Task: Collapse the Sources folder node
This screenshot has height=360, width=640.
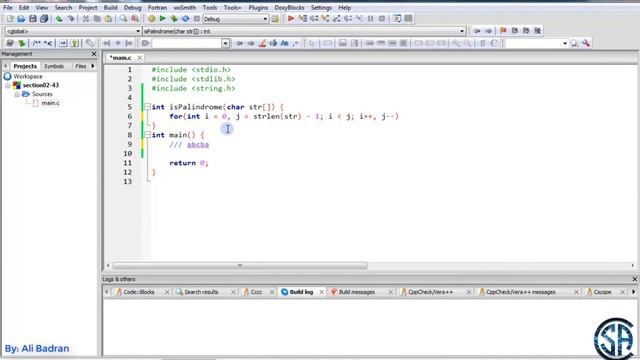Action: tap(17, 94)
